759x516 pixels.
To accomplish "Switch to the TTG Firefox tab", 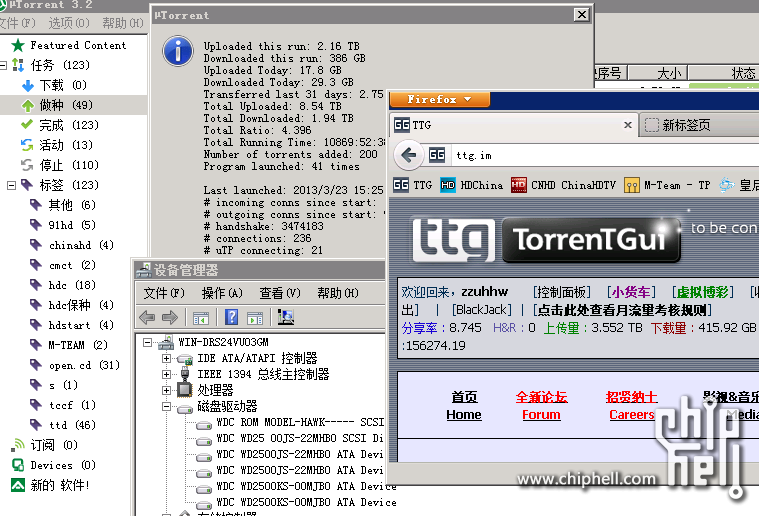I will [x=513, y=125].
